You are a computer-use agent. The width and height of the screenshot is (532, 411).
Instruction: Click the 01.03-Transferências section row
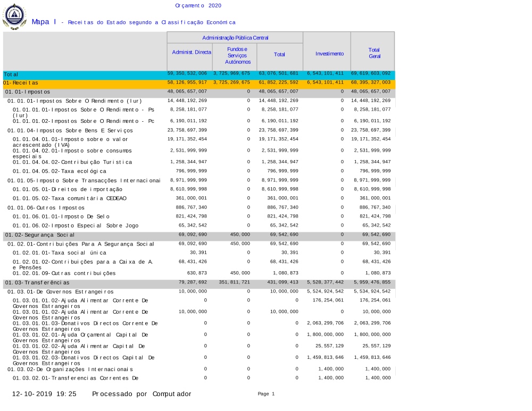[37, 283]
